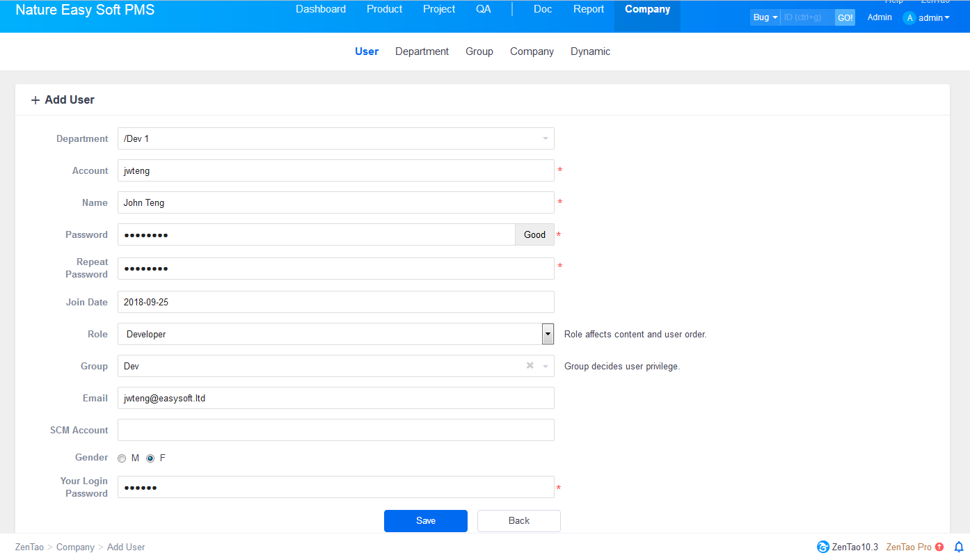
Task: Click the Back button
Action: (x=518, y=521)
